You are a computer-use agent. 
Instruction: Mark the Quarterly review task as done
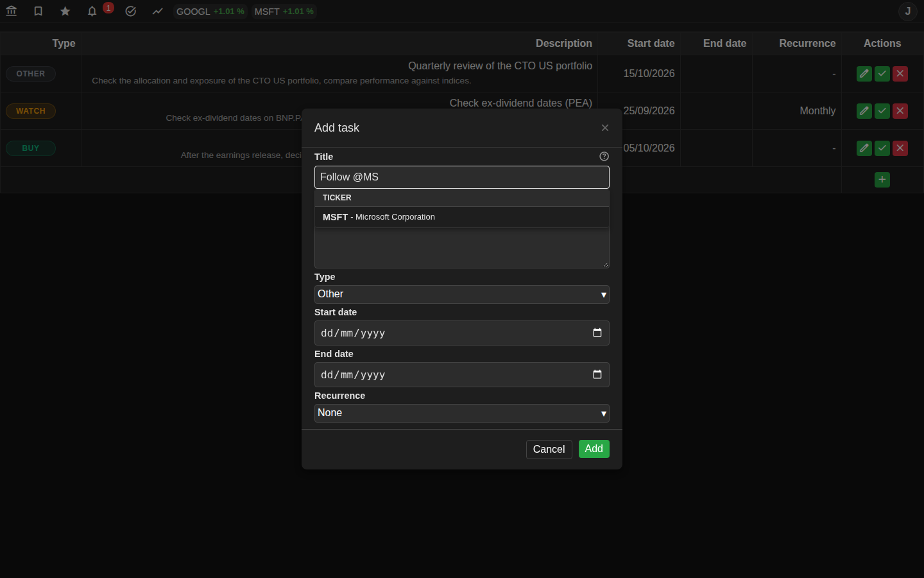coord(882,74)
